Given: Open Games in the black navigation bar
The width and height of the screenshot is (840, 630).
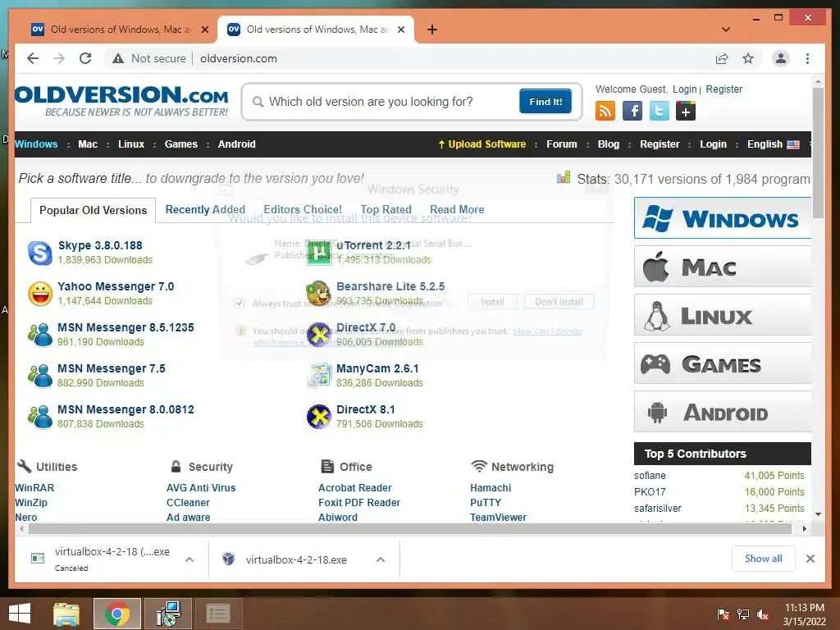Looking at the screenshot, I should point(181,144).
